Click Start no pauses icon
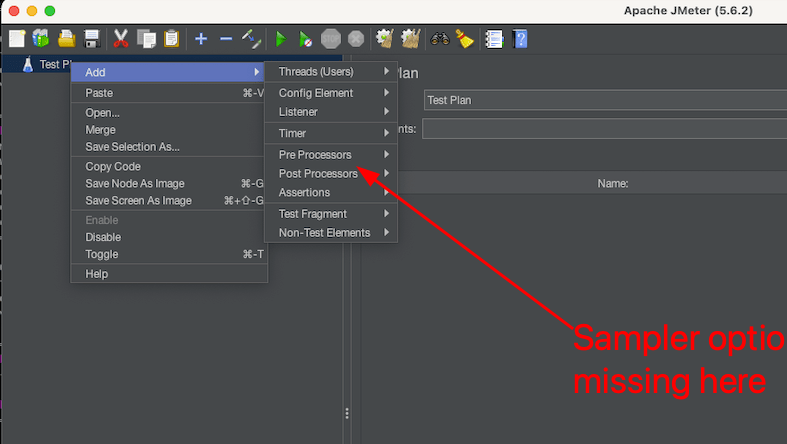The image size is (787, 444). pos(305,39)
